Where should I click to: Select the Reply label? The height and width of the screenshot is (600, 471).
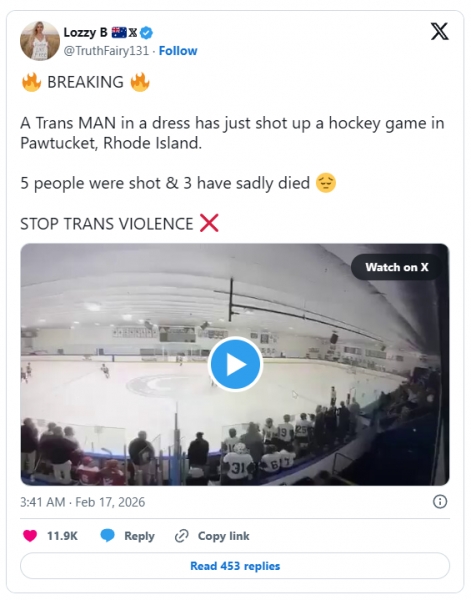(x=139, y=536)
